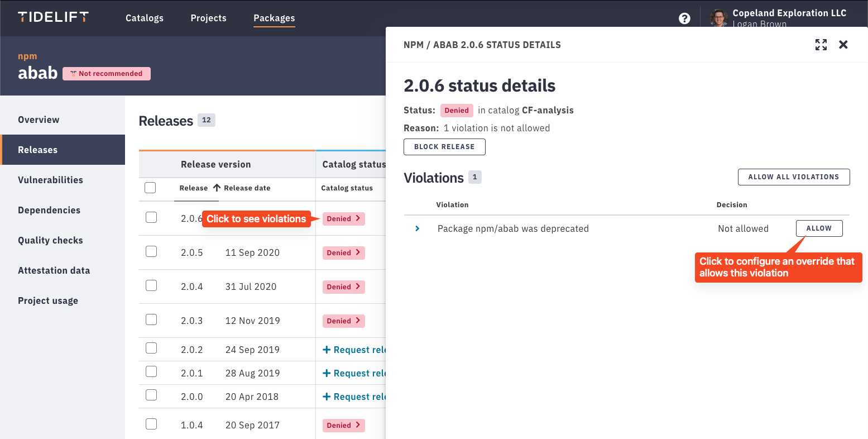Open Denied status for release 2.0.4
868x439 pixels.
click(344, 287)
